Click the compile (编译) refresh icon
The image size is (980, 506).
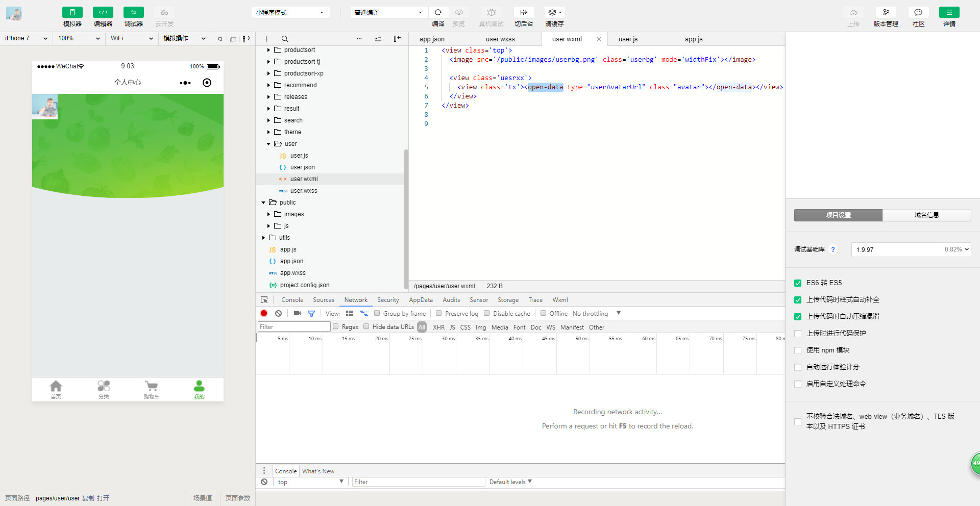(438, 12)
